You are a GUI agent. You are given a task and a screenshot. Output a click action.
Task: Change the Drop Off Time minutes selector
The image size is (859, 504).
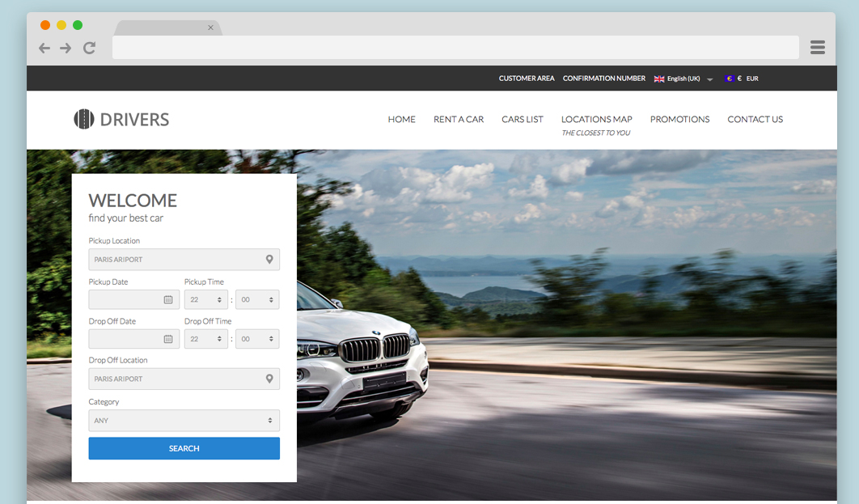(256, 339)
